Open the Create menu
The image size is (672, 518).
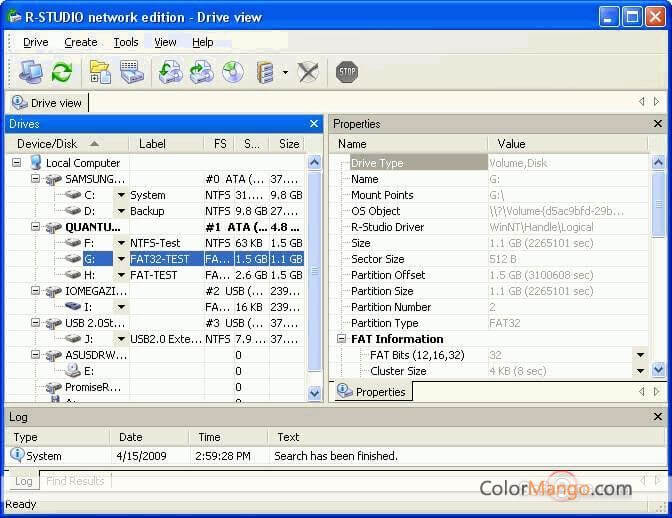coord(80,42)
